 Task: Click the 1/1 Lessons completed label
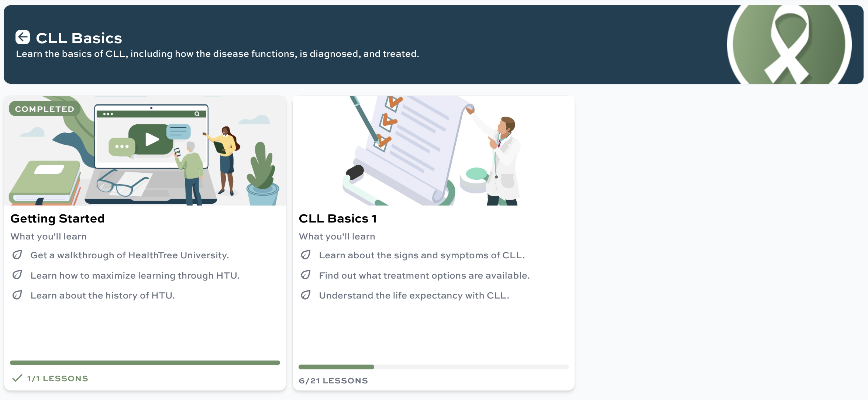point(58,378)
